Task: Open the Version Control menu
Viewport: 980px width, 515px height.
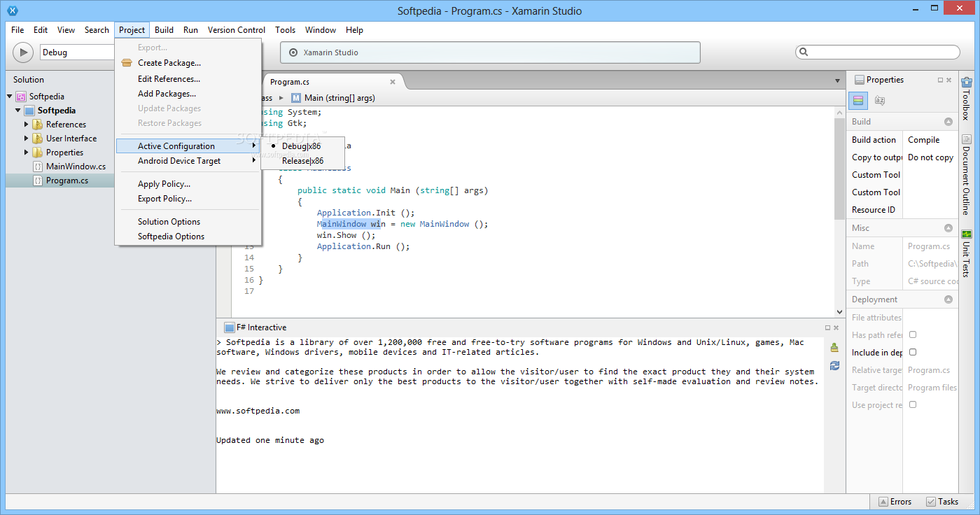Action: (237, 30)
